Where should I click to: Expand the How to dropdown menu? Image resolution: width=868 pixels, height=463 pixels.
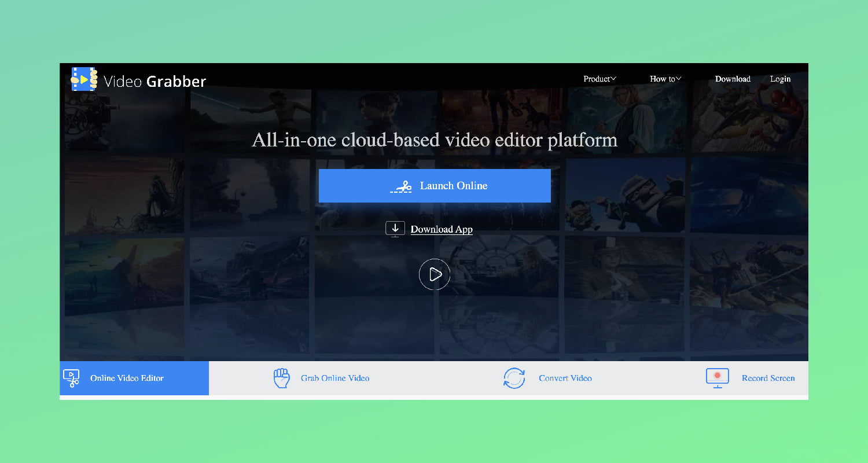(665, 79)
